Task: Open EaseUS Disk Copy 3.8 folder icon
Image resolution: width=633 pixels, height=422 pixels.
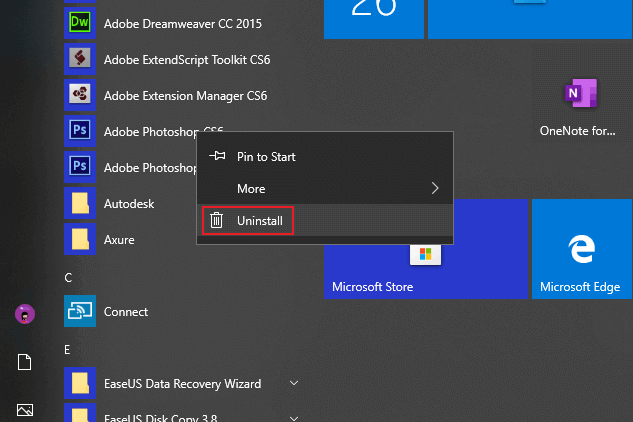Action: 80,413
